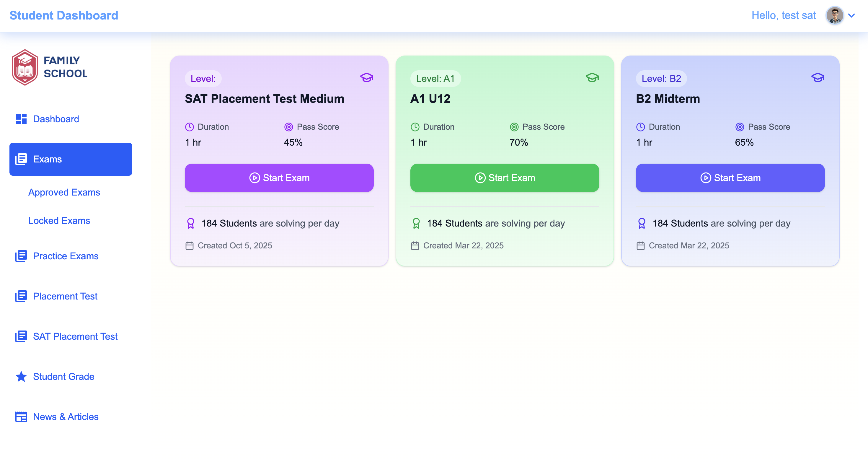Start the A1 U12 exam
This screenshot has height=472, width=868.
[x=505, y=178]
